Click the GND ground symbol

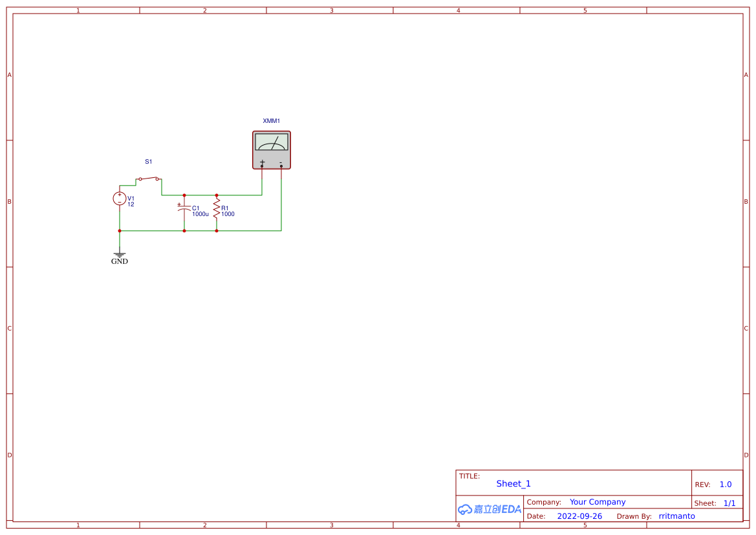120,254
